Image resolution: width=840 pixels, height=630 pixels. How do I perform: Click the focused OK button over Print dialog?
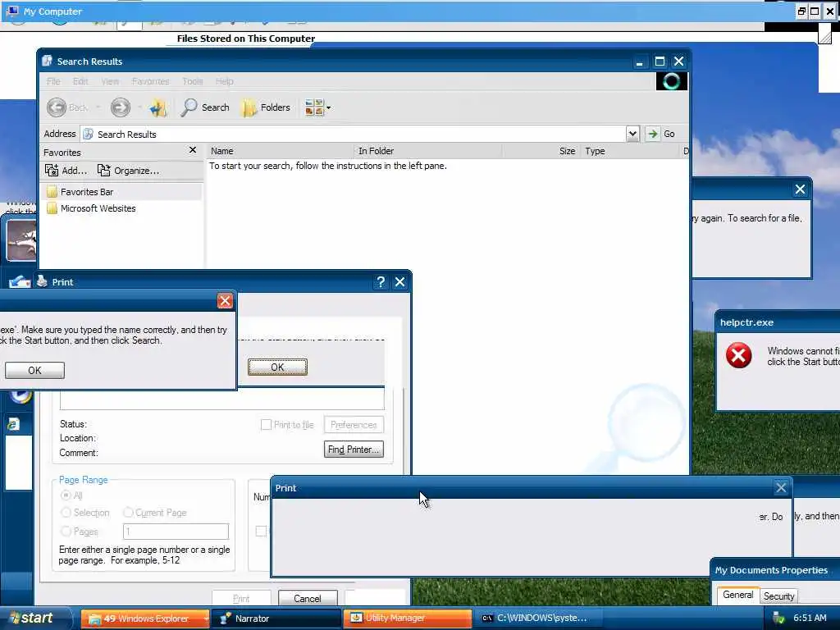click(x=277, y=367)
